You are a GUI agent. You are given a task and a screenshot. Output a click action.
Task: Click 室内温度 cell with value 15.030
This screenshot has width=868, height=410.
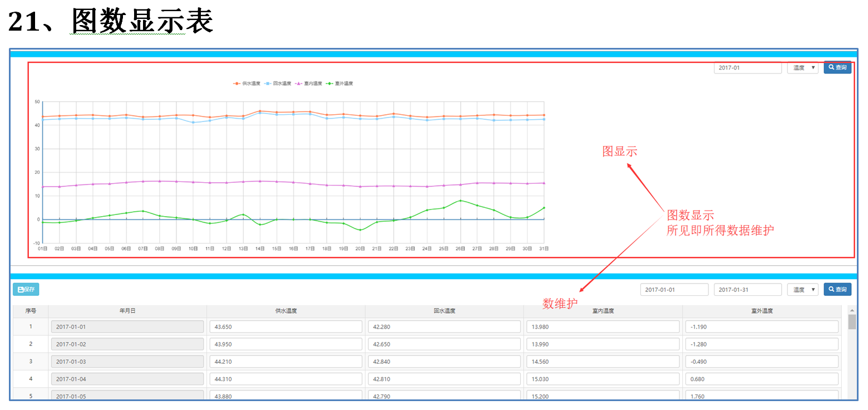pos(603,379)
